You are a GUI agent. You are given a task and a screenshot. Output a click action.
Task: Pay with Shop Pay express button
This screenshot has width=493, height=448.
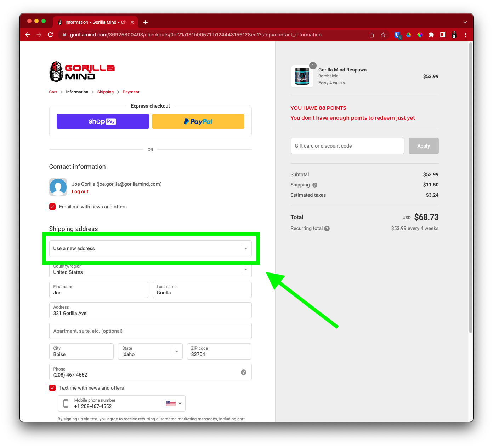(x=103, y=121)
